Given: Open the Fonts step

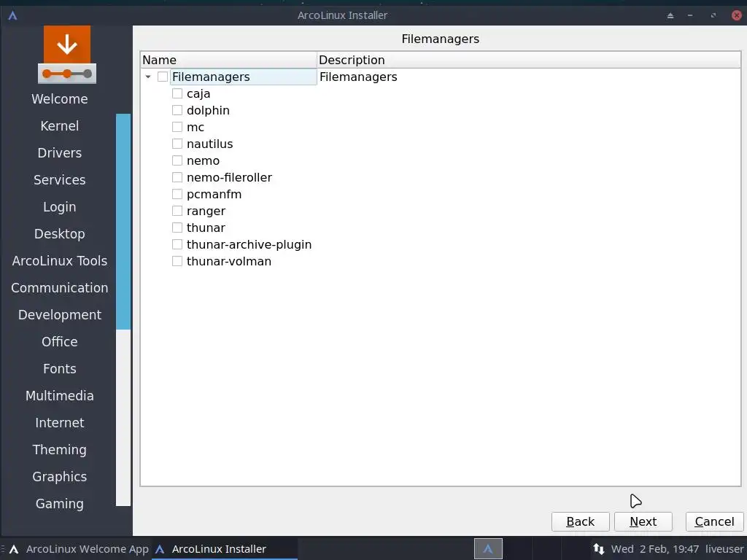Looking at the screenshot, I should 60,368.
